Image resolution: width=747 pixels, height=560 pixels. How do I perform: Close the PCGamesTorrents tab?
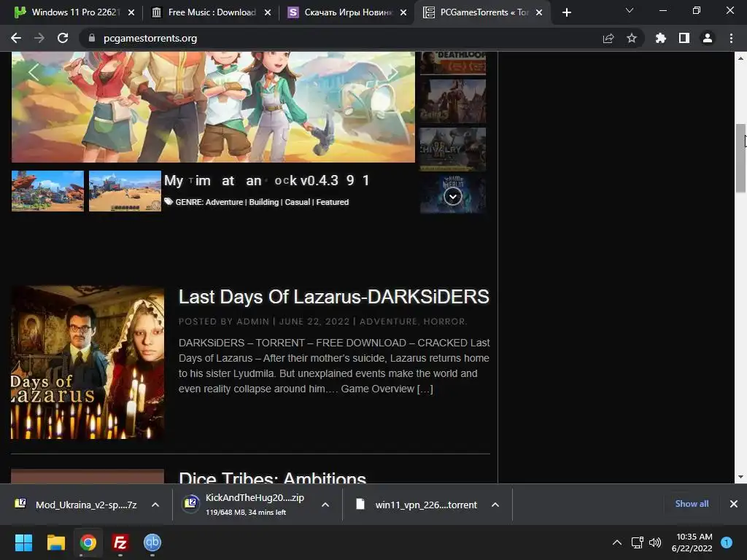(x=539, y=12)
